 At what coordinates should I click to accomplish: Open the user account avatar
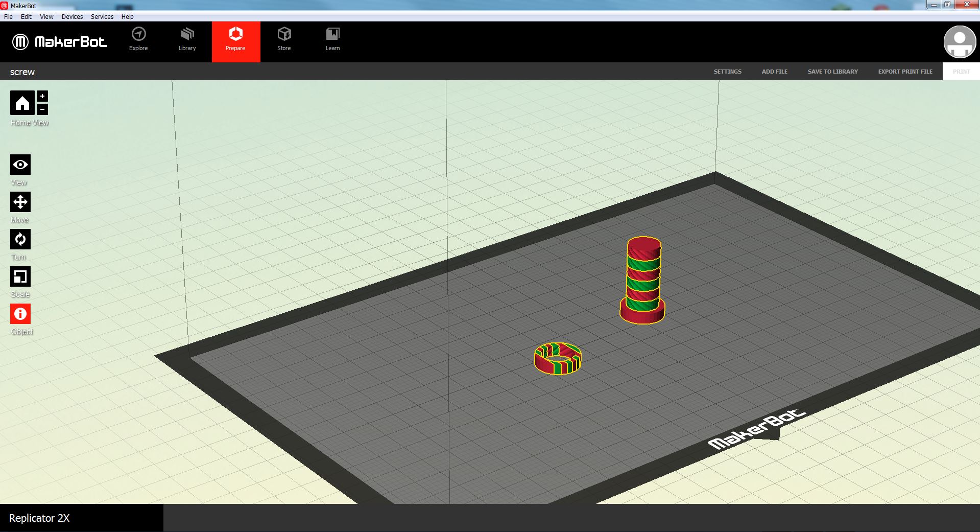960,42
